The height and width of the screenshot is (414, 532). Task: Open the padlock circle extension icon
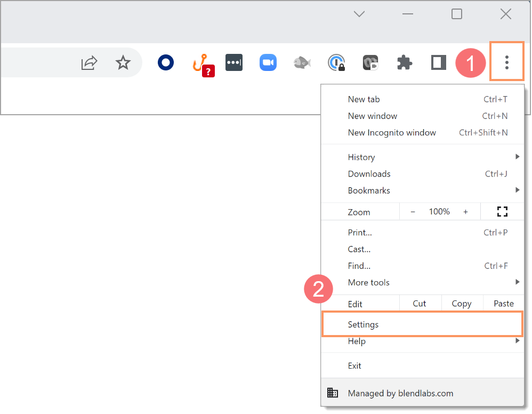(x=336, y=62)
